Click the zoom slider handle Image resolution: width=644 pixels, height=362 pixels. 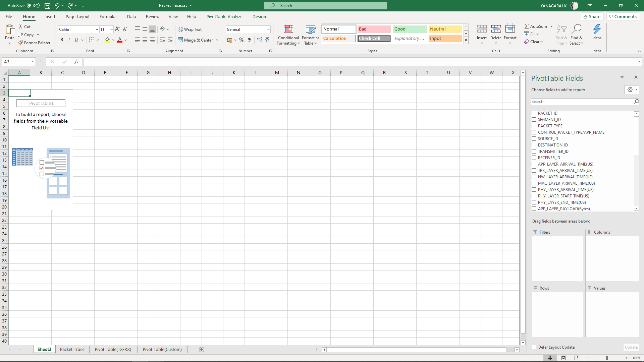click(607, 358)
